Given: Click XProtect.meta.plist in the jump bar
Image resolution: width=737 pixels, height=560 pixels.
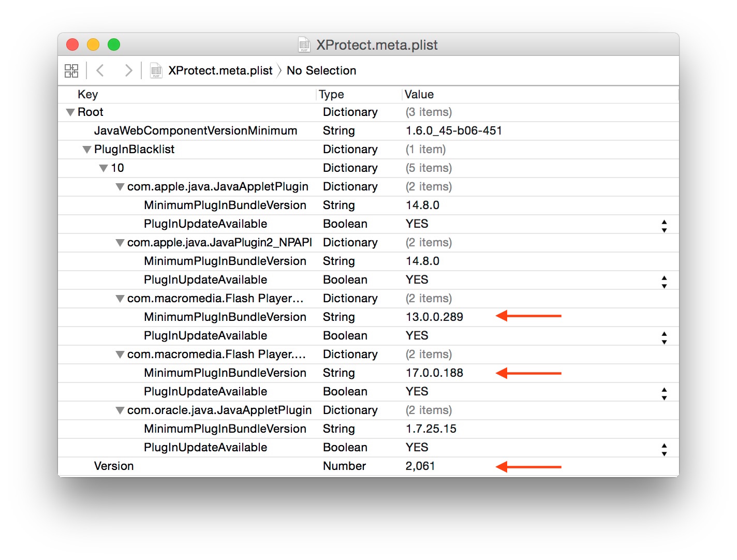Looking at the screenshot, I should tap(220, 70).
